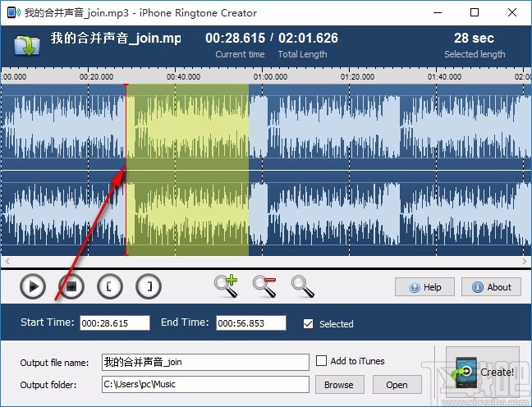Click the 28 sec selected length text
The width and height of the screenshot is (532, 407).
[x=474, y=38]
